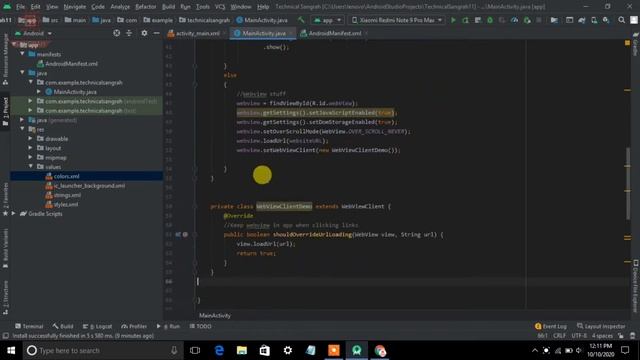Open the TODO tool window
Screen dimensions: 640x360
click(x=200, y=326)
